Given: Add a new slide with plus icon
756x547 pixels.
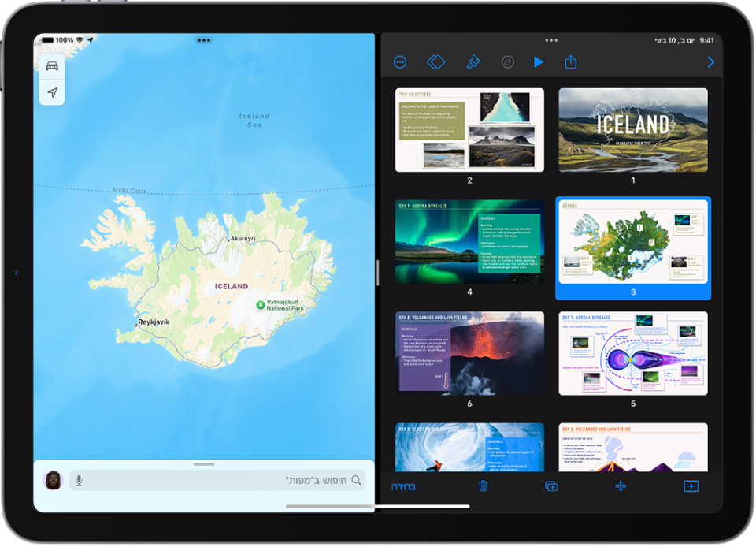Looking at the screenshot, I should [691, 486].
